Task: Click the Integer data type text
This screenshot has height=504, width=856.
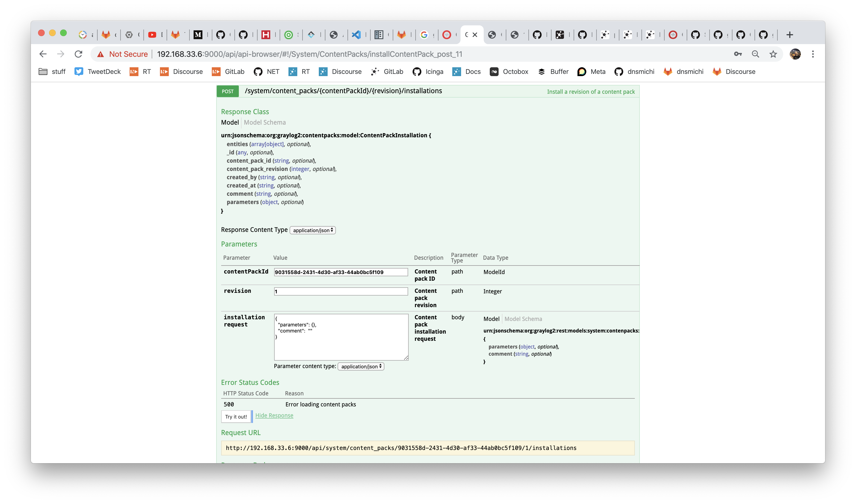Action: pyautogui.click(x=493, y=291)
